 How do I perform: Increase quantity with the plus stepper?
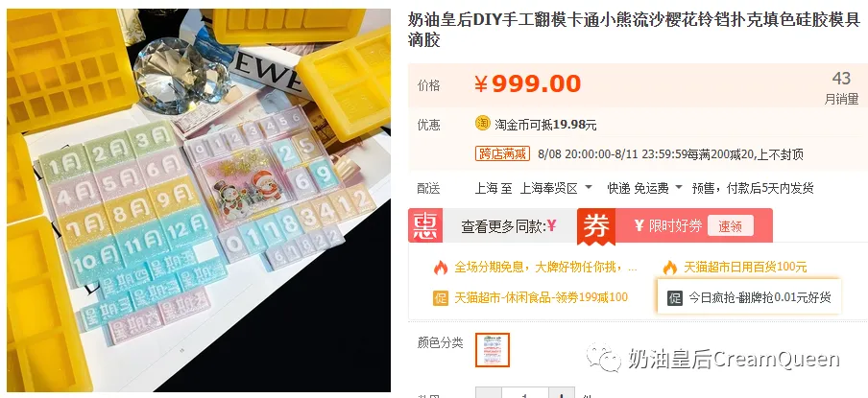pos(562,393)
